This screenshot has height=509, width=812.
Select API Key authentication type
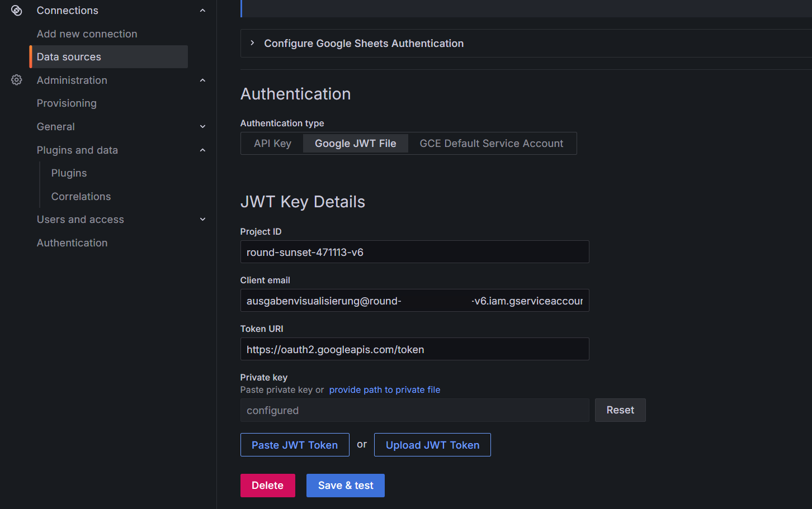272,144
